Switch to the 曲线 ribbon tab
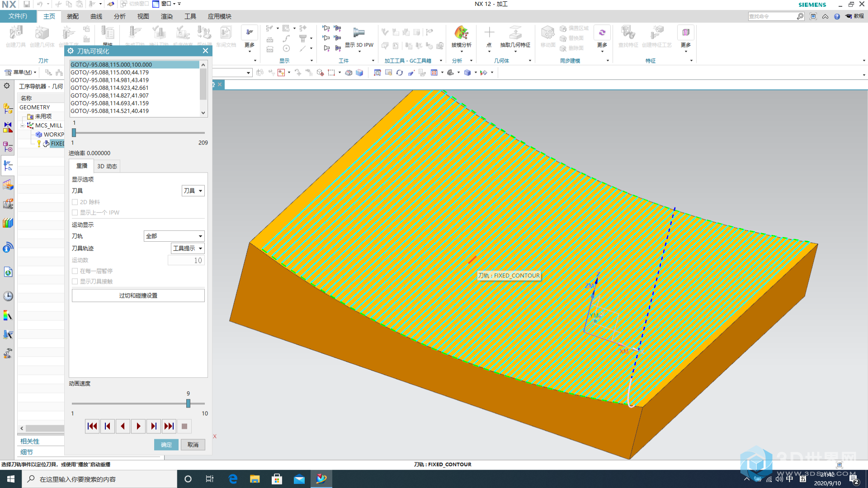Viewport: 868px width, 488px height. [x=96, y=16]
